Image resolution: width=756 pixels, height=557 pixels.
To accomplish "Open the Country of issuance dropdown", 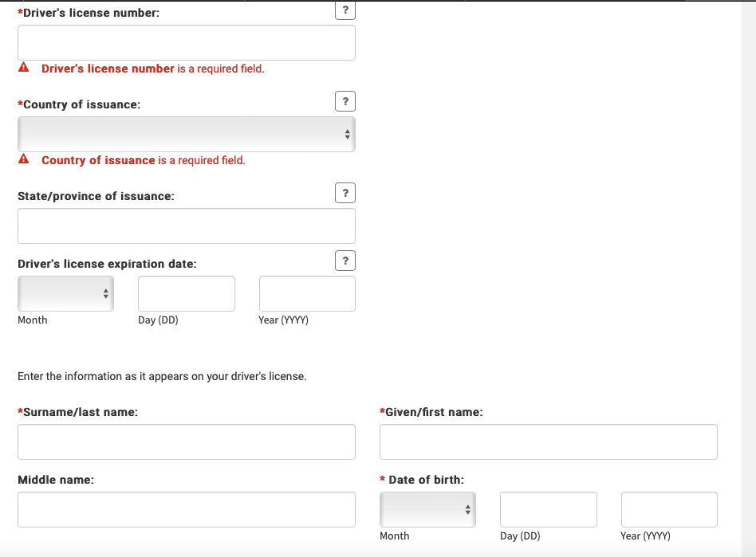I will click(x=186, y=135).
